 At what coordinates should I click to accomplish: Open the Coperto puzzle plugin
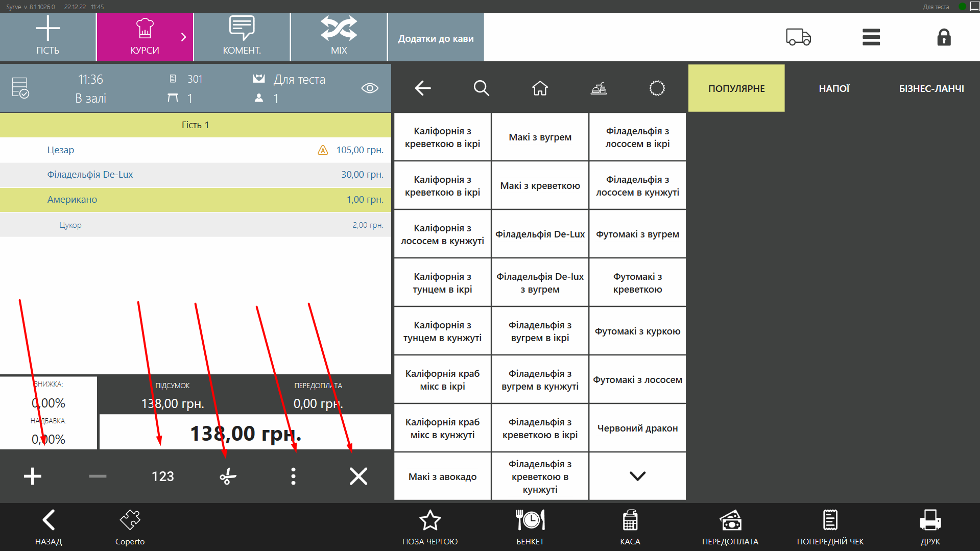pos(130,527)
